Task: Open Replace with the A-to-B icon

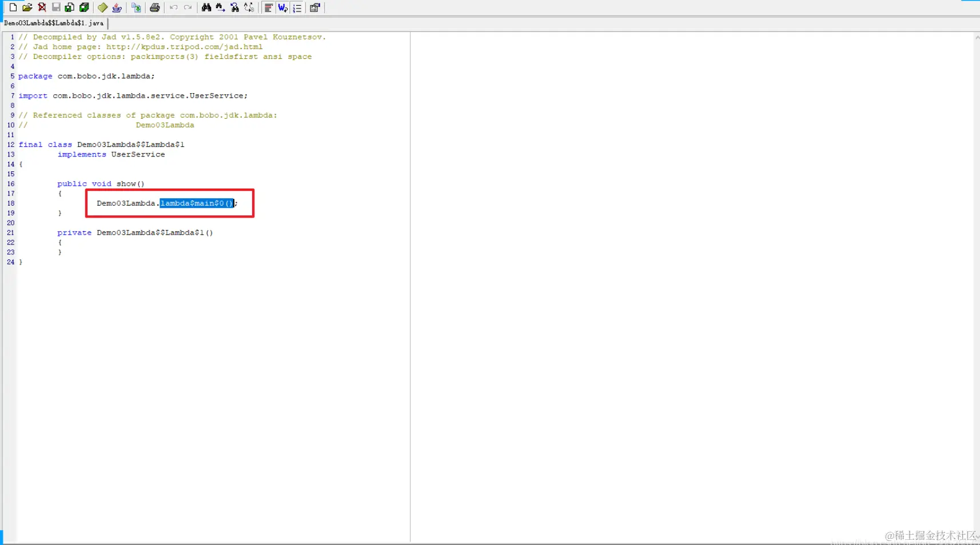Action: pos(249,7)
